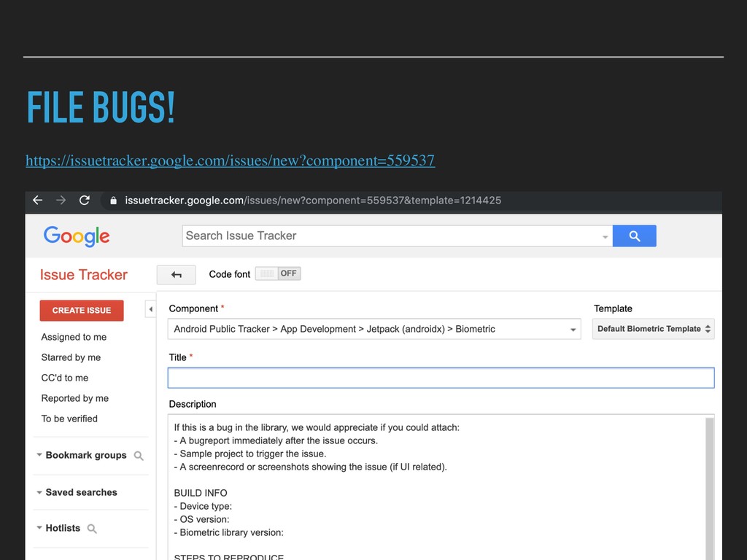
Task: Click the browser forward arrow
Action: click(61, 201)
